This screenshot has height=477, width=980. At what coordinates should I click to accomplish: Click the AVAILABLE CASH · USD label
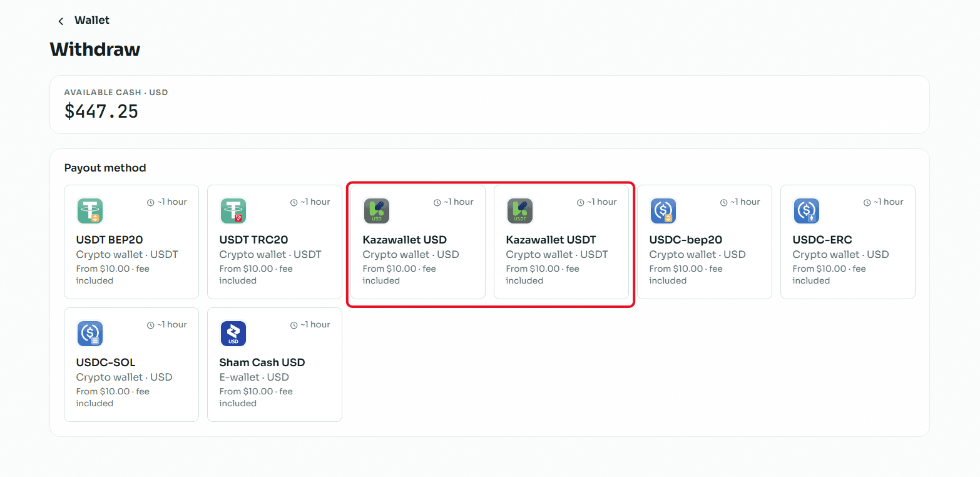tap(116, 93)
